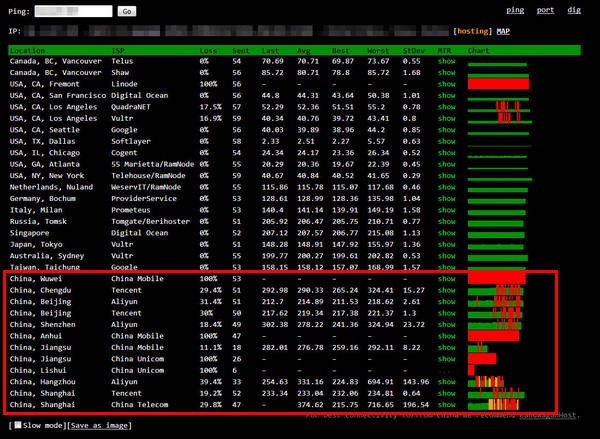This screenshot has height=439, width=600.
Task: Show MTR for Hangzhou Aliyun row
Action: tap(446, 381)
